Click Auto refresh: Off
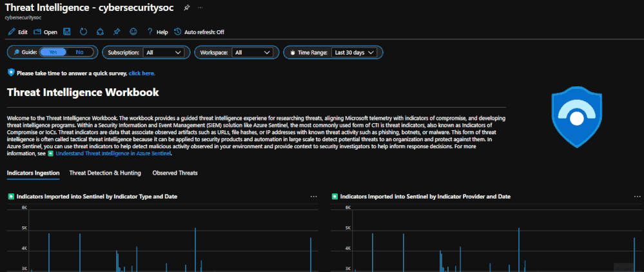 click(199, 32)
